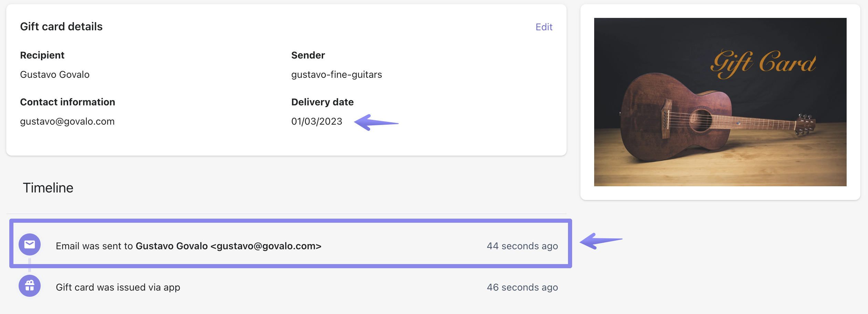Image resolution: width=868 pixels, height=314 pixels.
Task: Click the 'Gift Card' script text on image
Action: click(763, 63)
